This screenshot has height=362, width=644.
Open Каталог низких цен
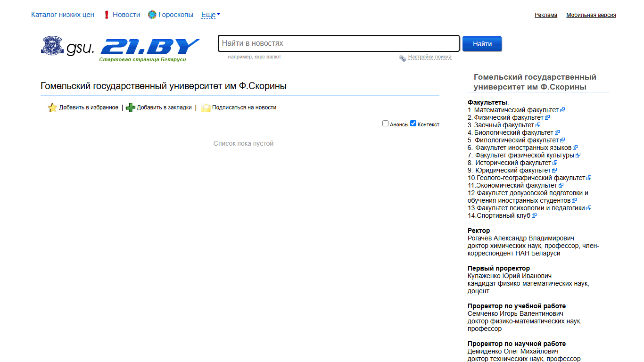(63, 15)
